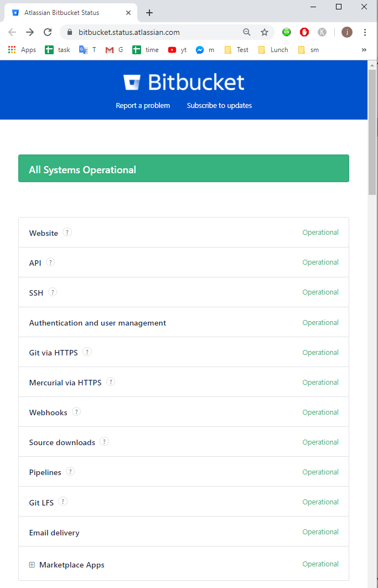Click the Webhooks component name
The height and width of the screenshot is (588, 378).
click(x=48, y=412)
